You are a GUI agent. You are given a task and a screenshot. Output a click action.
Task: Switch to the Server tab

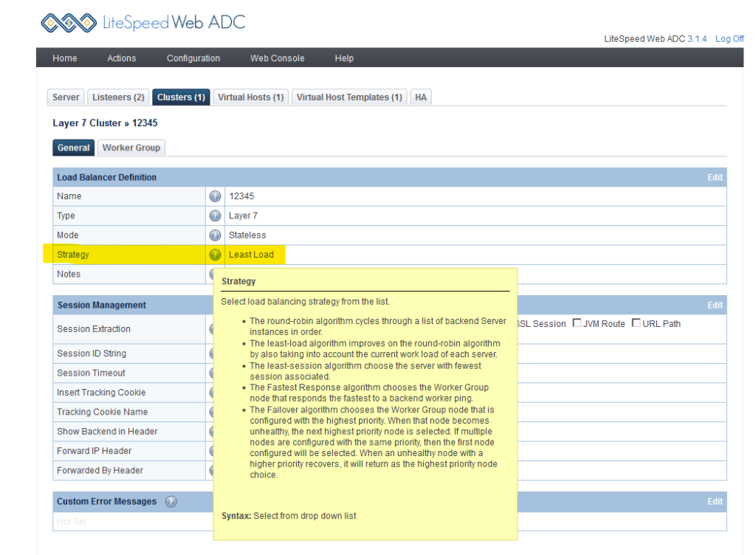[x=66, y=97]
